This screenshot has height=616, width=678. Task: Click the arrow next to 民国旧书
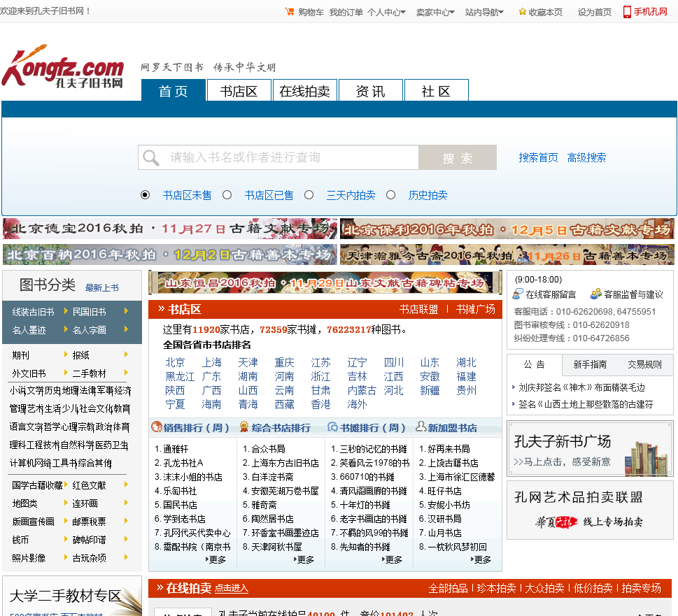pos(126,310)
